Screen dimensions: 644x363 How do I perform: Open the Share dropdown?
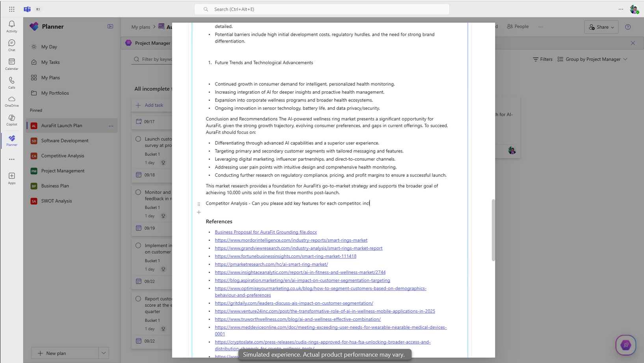coord(601,27)
